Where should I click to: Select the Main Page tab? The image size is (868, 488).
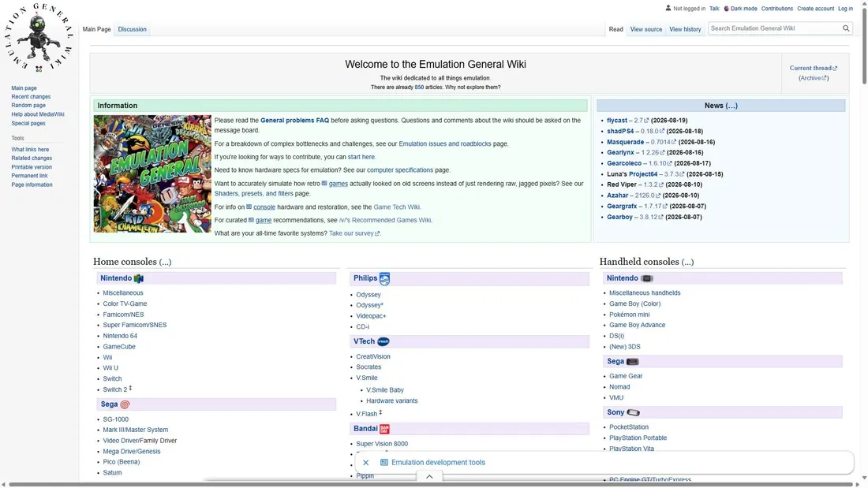pyautogui.click(x=97, y=29)
